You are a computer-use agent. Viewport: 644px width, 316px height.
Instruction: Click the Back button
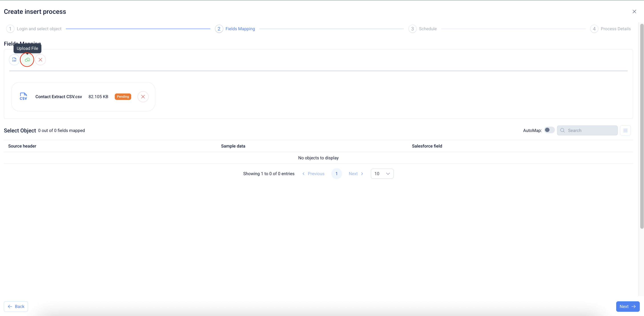pos(16,306)
